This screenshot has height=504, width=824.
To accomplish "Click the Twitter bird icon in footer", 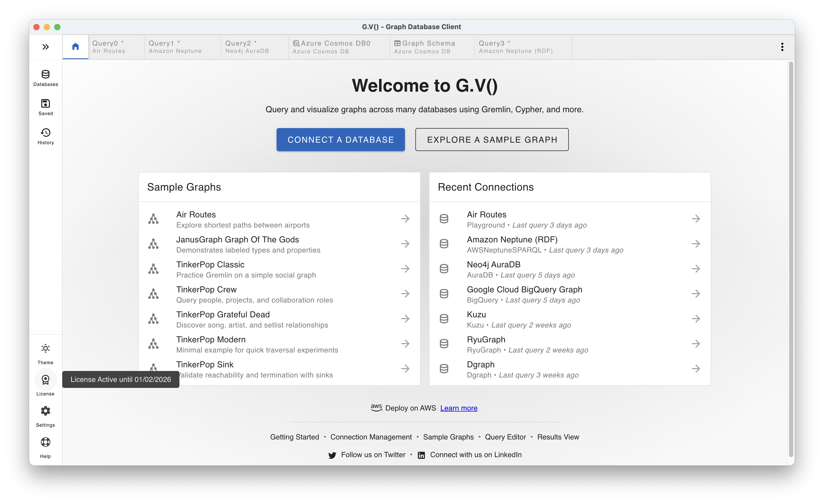I will (x=332, y=455).
